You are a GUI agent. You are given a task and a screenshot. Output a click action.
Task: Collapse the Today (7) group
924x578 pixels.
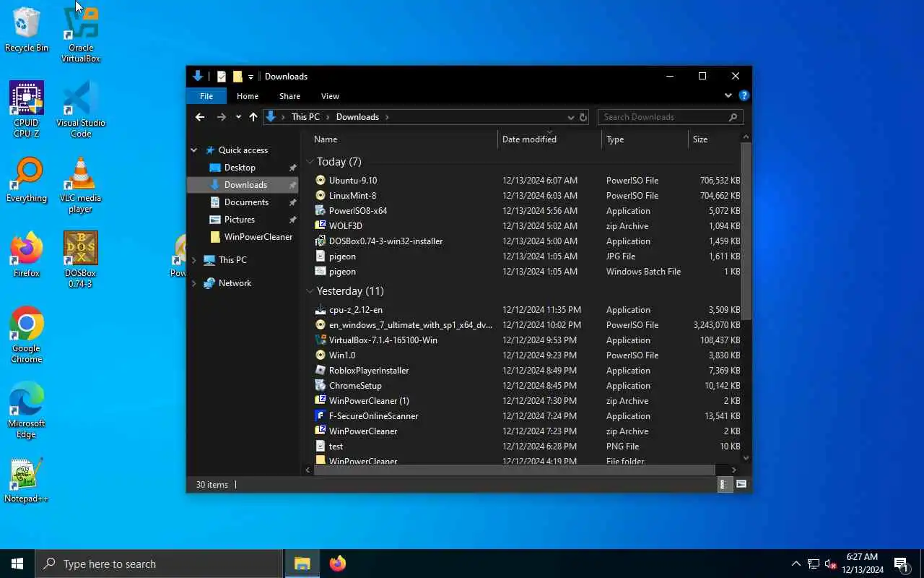click(310, 162)
